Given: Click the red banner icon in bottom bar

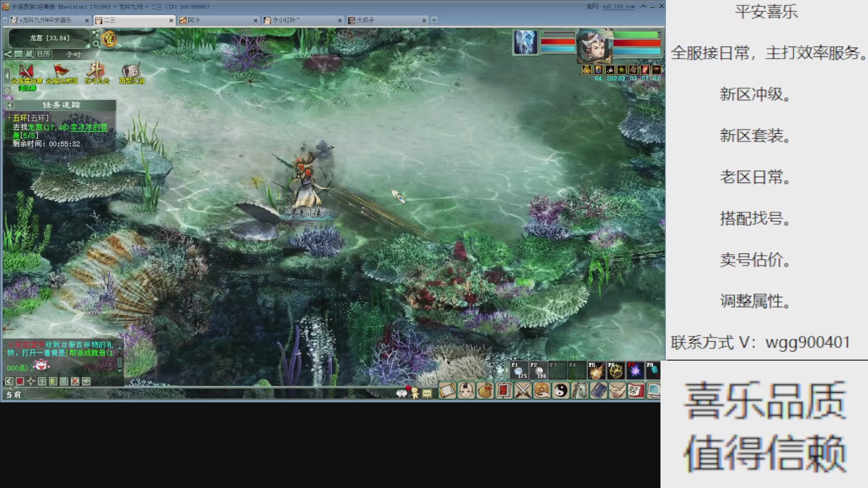Looking at the screenshot, I should (504, 390).
